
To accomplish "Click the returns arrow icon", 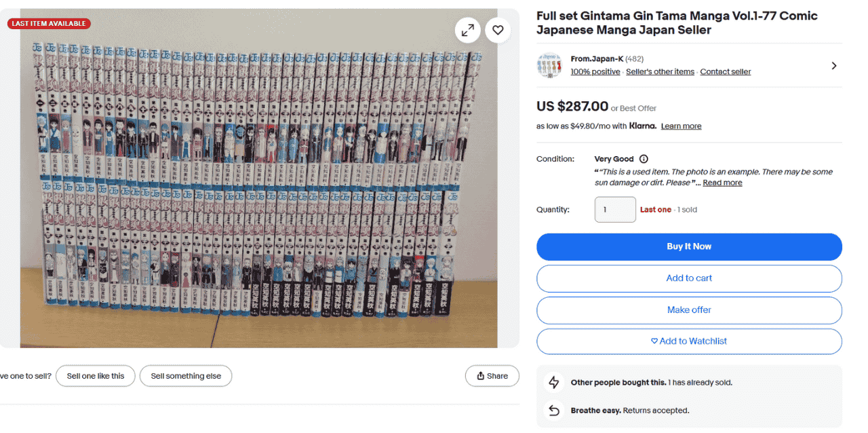I will tap(554, 411).
